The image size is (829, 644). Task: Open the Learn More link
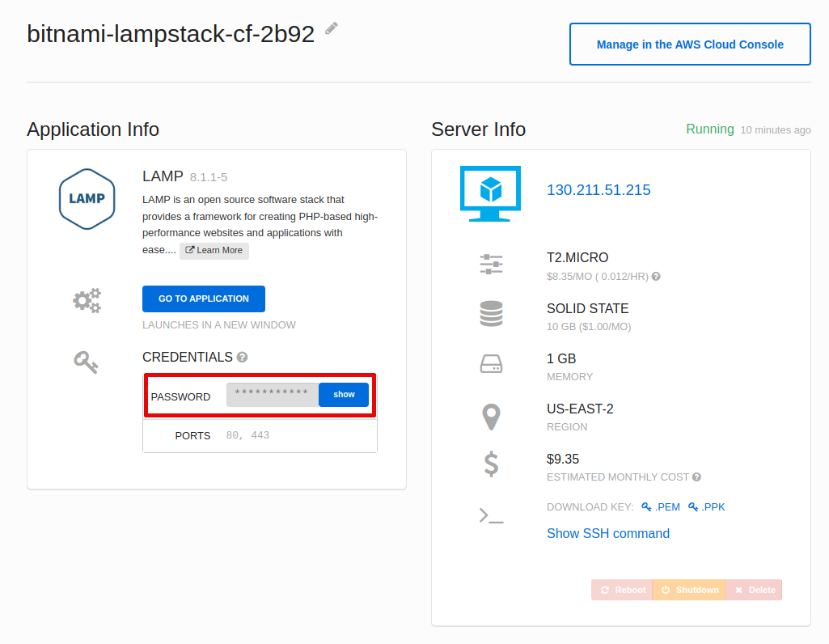click(x=214, y=251)
